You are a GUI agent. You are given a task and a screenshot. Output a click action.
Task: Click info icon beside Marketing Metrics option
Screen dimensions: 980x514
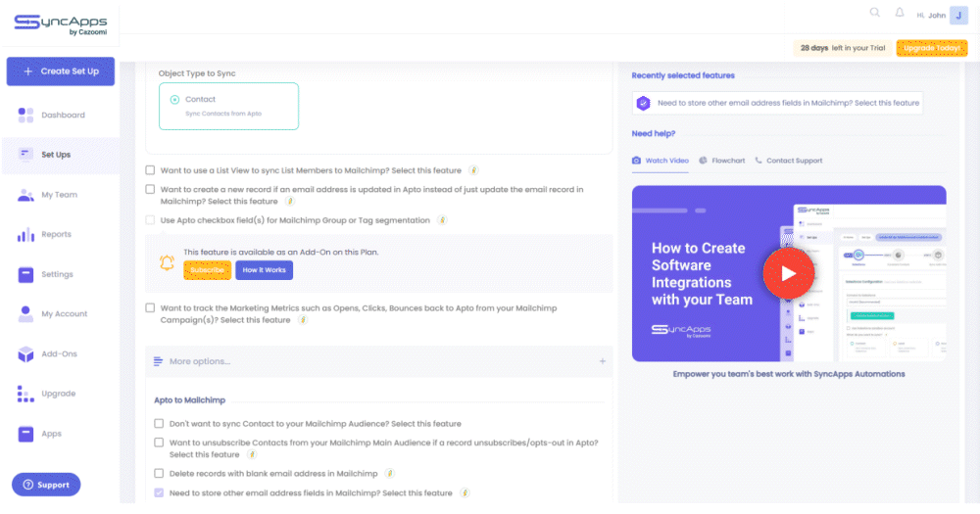coord(303,320)
